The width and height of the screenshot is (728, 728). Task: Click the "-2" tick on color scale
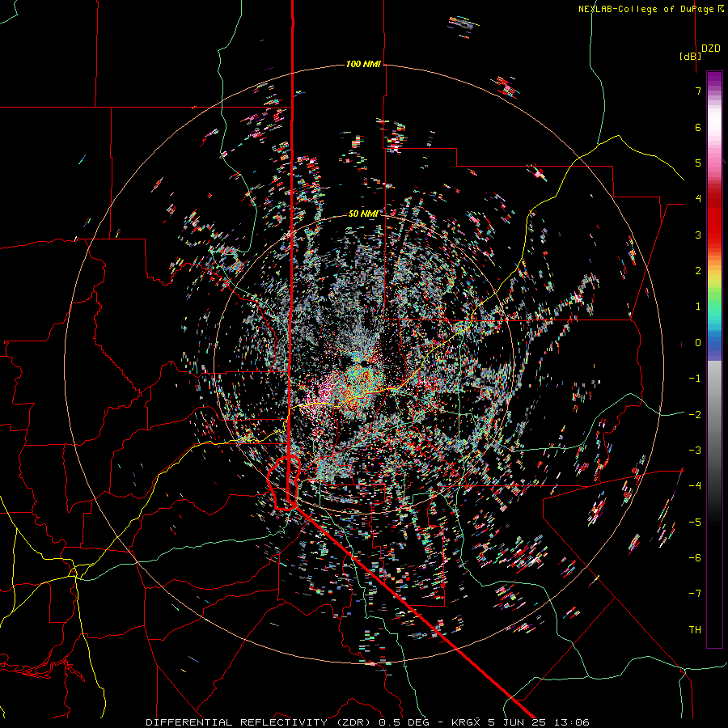[x=695, y=414]
